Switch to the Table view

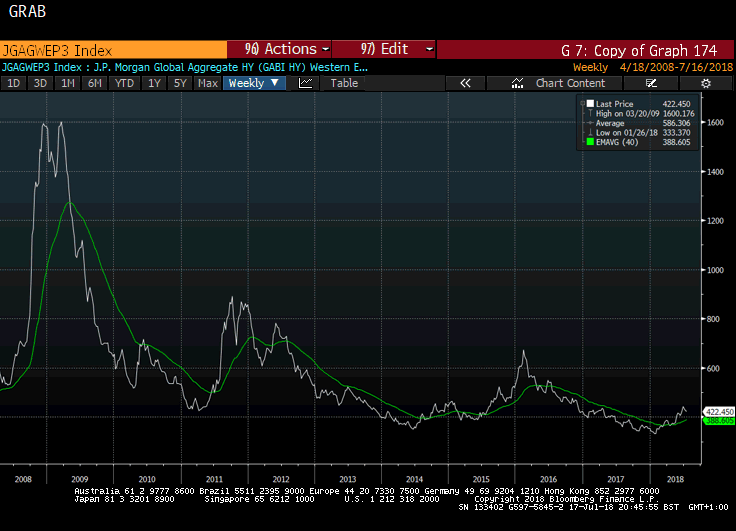coord(344,83)
